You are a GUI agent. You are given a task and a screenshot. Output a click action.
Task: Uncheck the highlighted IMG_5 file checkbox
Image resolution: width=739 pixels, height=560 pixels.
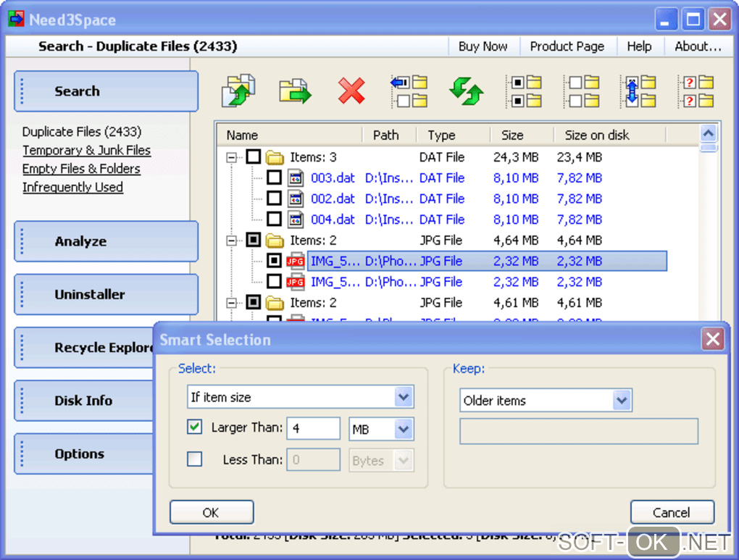pos(275,261)
